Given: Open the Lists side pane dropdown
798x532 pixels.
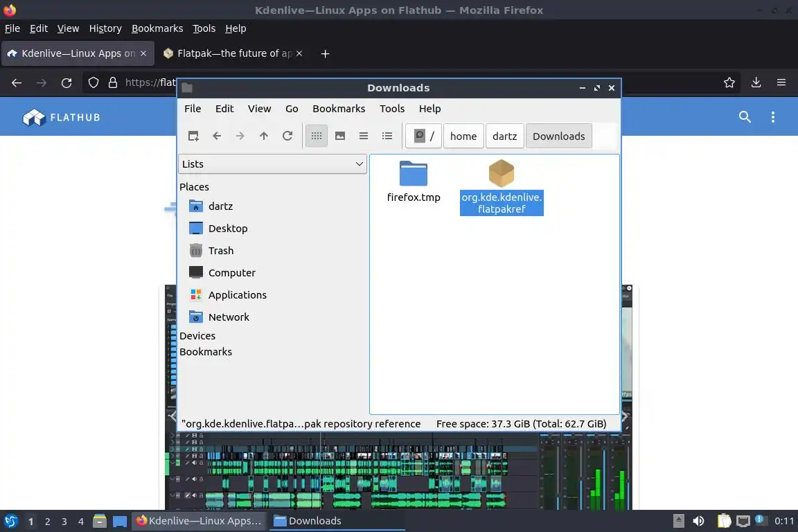Looking at the screenshot, I should [x=272, y=164].
